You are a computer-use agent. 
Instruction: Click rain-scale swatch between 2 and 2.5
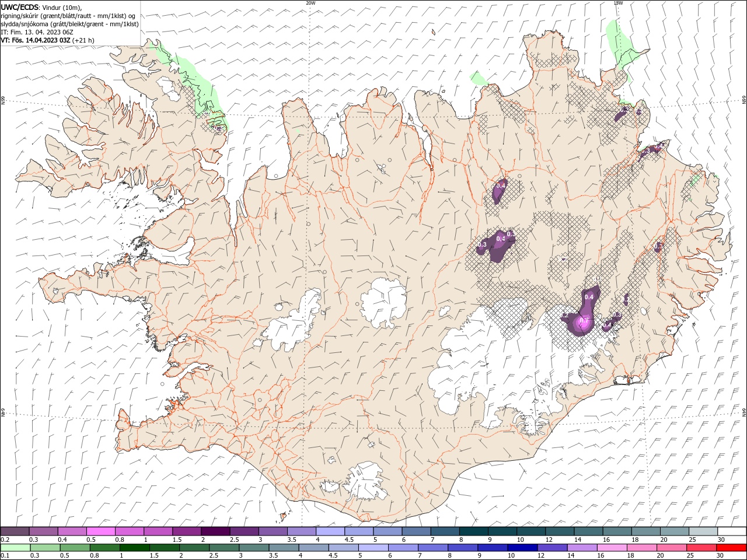coord(194,548)
